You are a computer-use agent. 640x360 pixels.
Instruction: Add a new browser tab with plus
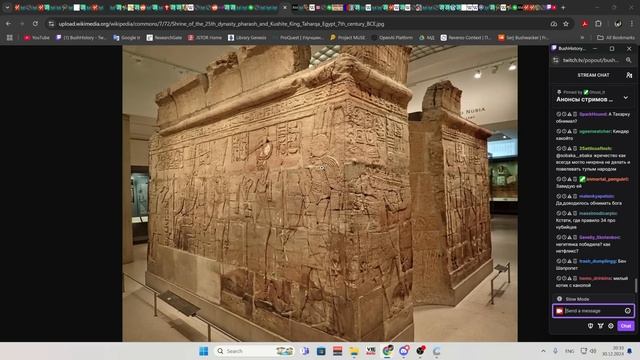pyautogui.click(x=563, y=7)
